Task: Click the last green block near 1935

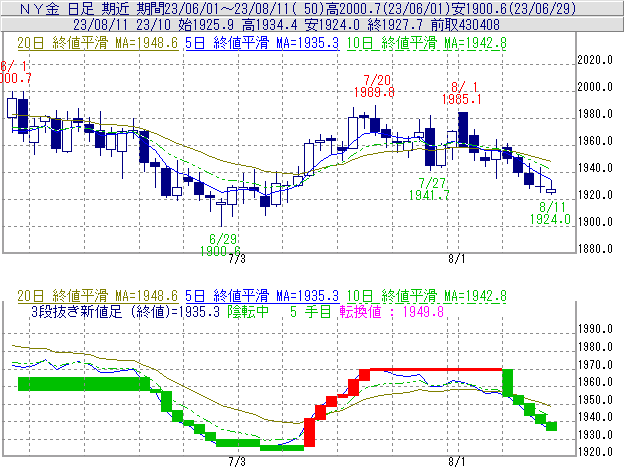Action: [552, 426]
